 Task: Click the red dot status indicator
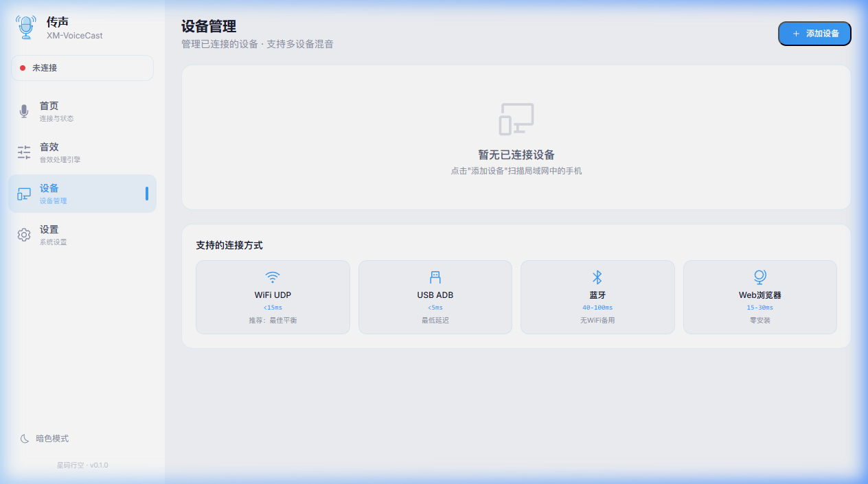click(x=23, y=68)
